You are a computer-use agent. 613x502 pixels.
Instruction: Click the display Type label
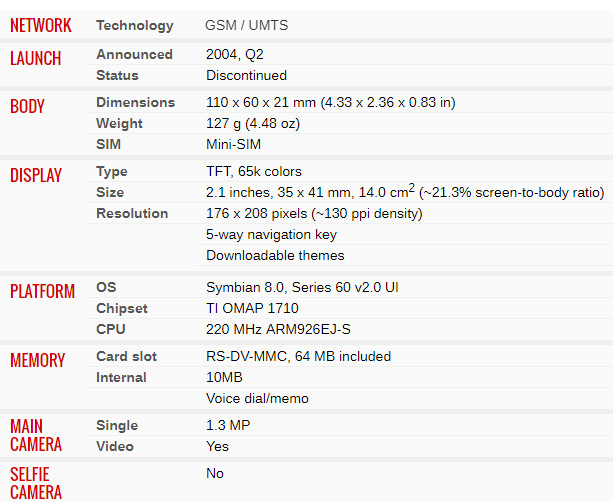(112, 172)
